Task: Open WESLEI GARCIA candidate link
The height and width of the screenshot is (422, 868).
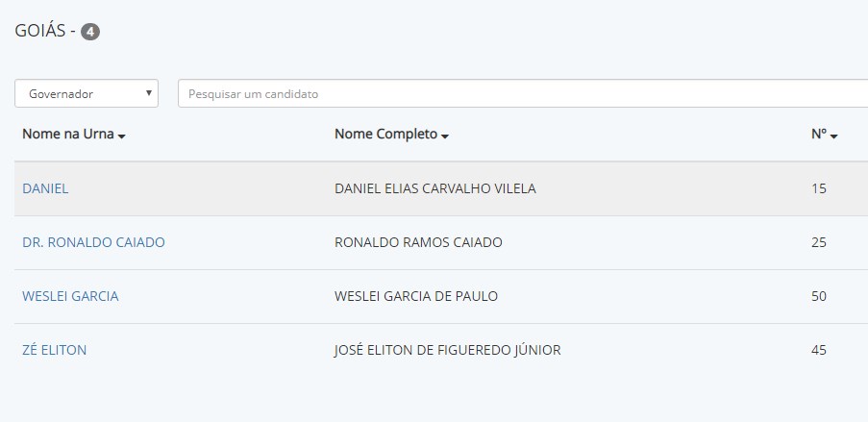Action: [70, 296]
